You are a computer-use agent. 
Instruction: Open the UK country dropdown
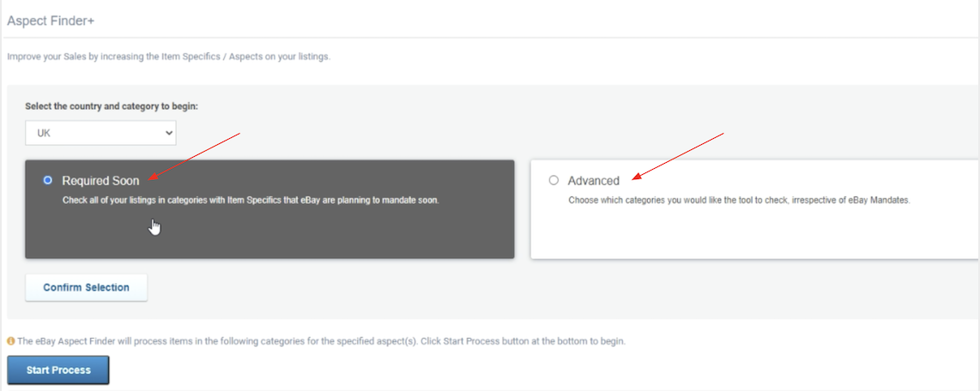pos(100,132)
